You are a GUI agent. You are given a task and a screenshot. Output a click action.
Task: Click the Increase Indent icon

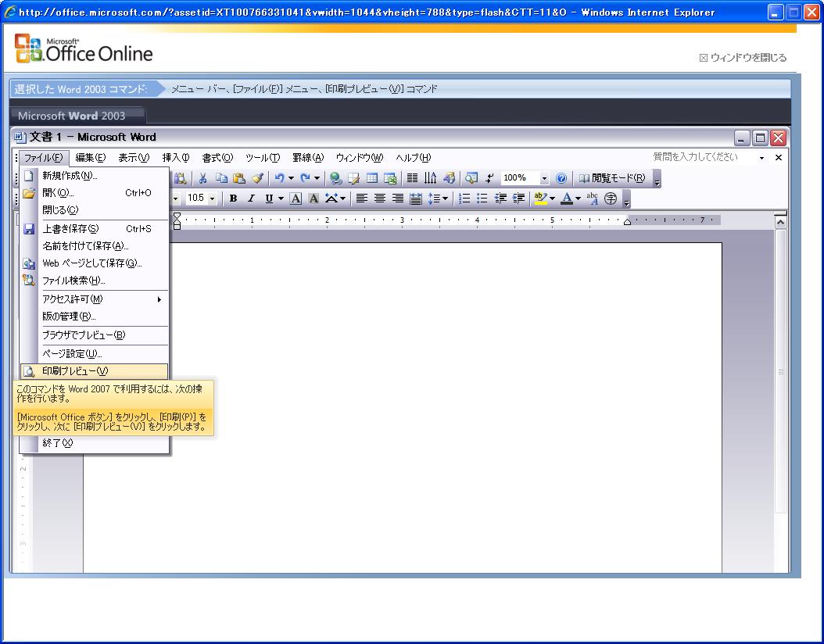518,198
